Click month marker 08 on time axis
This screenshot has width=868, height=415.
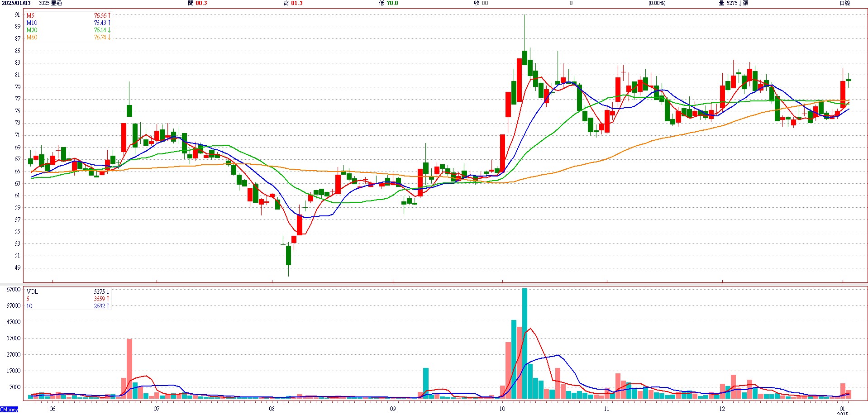pyautogui.click(x=272, y=409)
